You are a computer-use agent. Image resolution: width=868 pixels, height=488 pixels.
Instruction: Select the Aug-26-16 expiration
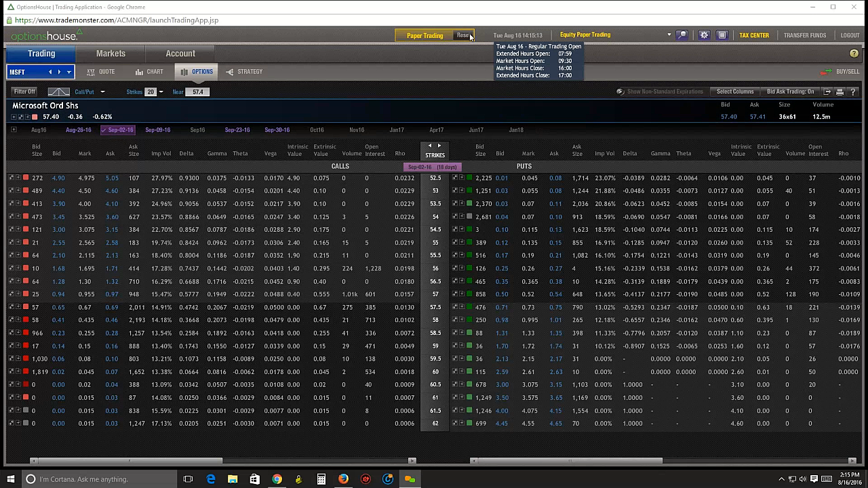[79, 130]
